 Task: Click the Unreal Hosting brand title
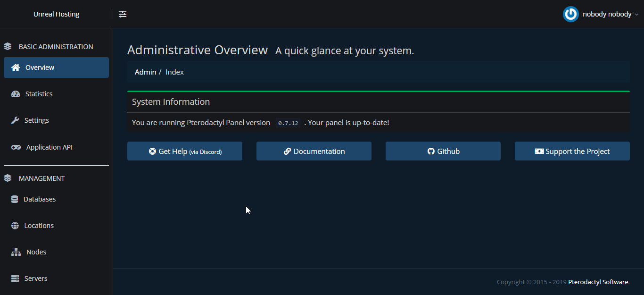[56, 14]
